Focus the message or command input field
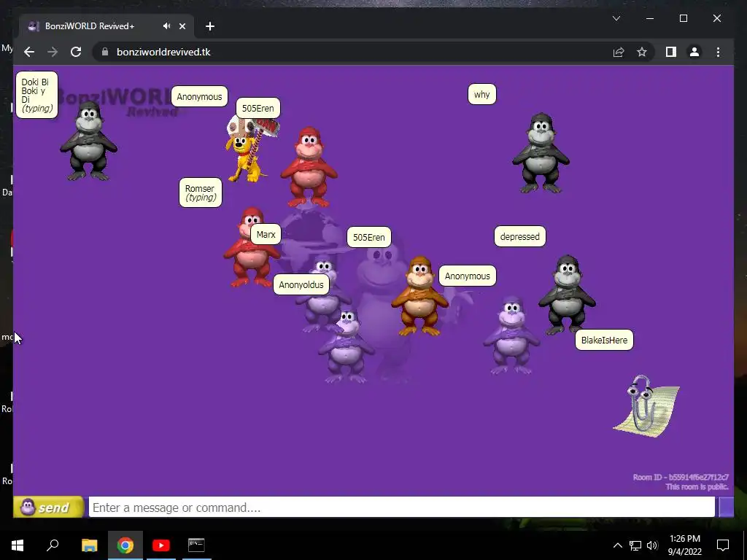Viewport: 747px width, 560px height. 402,507
